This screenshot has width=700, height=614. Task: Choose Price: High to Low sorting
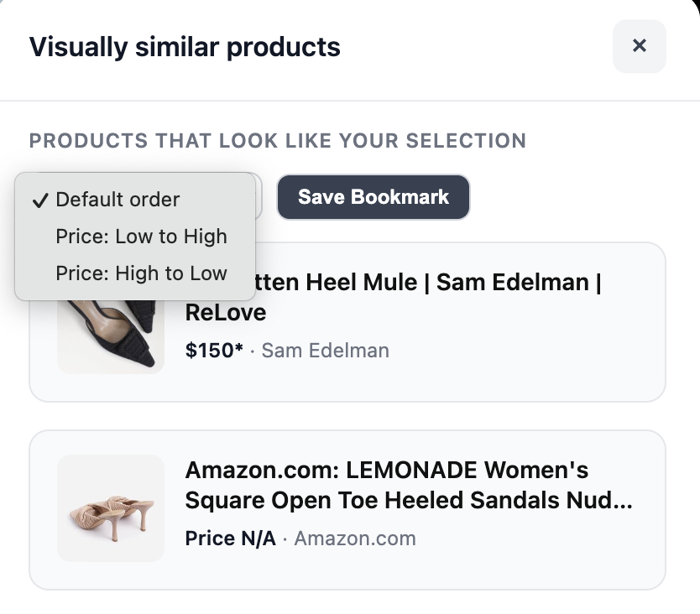(x=141, y=273)
